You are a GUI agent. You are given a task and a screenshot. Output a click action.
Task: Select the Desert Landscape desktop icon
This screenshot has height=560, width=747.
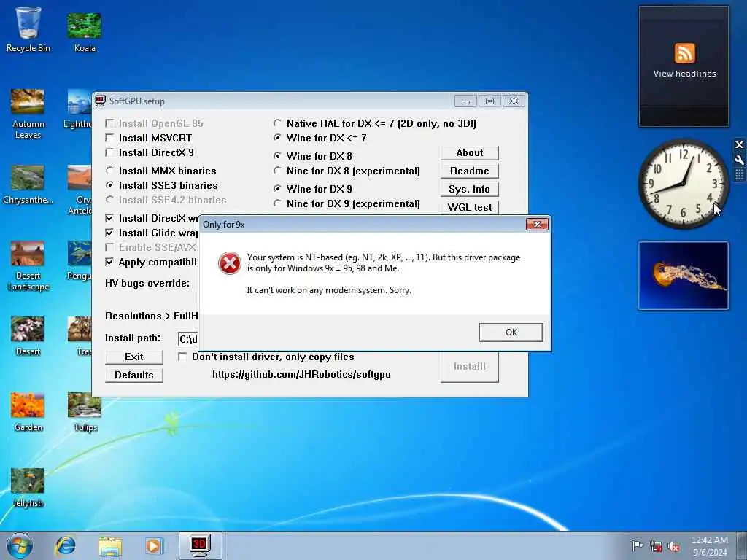click(28, 266)
